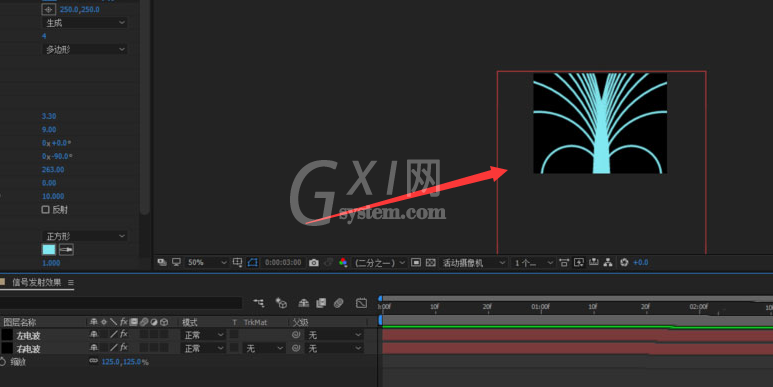Click the timeline layer search field

[121, 303]
